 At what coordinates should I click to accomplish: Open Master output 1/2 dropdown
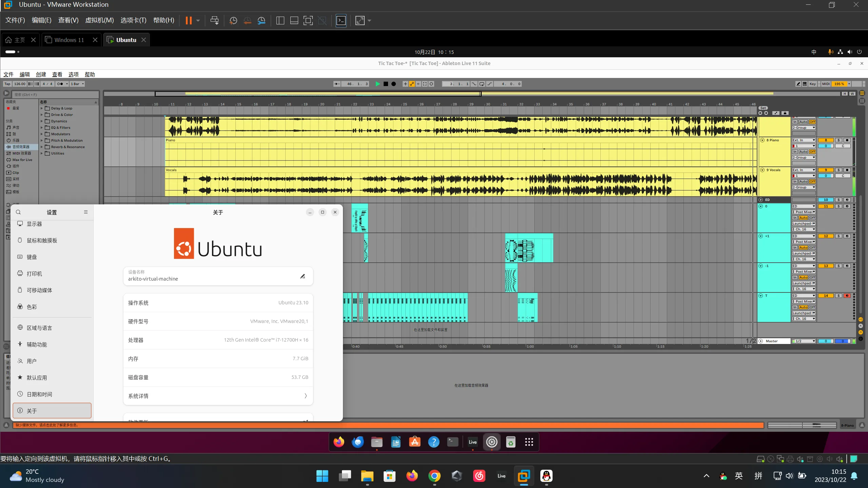[x=804, y=341]
